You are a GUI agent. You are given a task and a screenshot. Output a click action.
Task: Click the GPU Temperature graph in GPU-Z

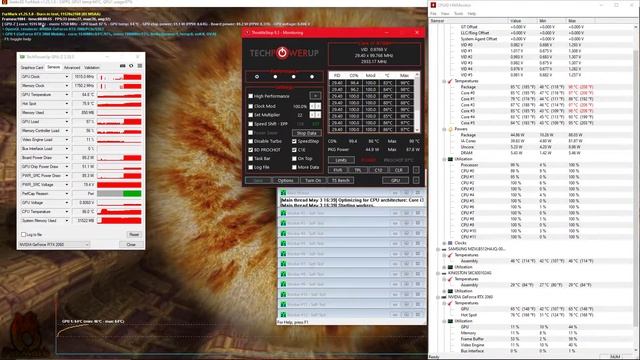119,95
